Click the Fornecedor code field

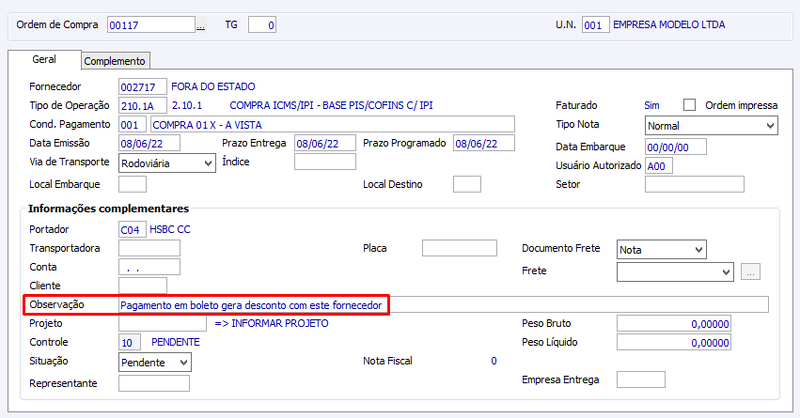click(x=142, y=87)
